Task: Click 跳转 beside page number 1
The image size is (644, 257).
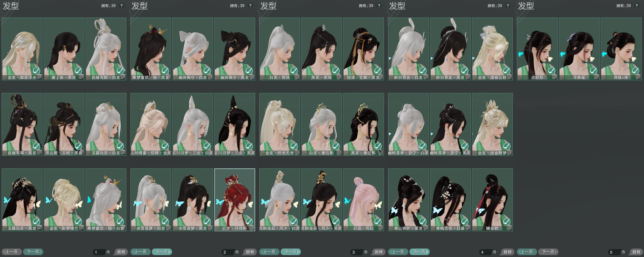Action: [x=121, y=252]
